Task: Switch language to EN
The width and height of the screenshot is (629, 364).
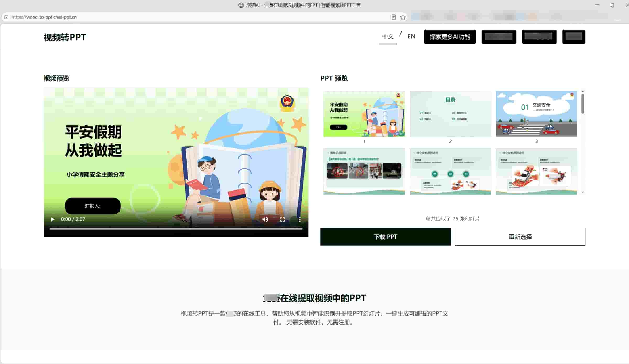Action: point(411,36)
